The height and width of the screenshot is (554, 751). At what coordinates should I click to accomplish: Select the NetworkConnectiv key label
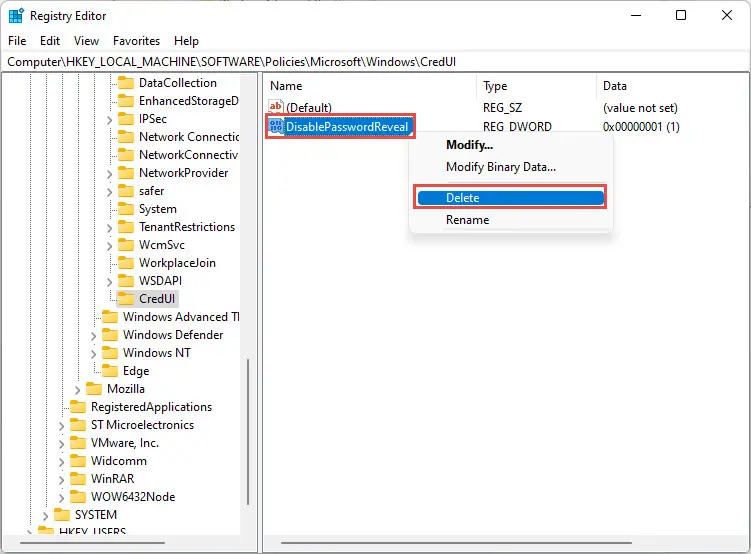click(188, 155)
